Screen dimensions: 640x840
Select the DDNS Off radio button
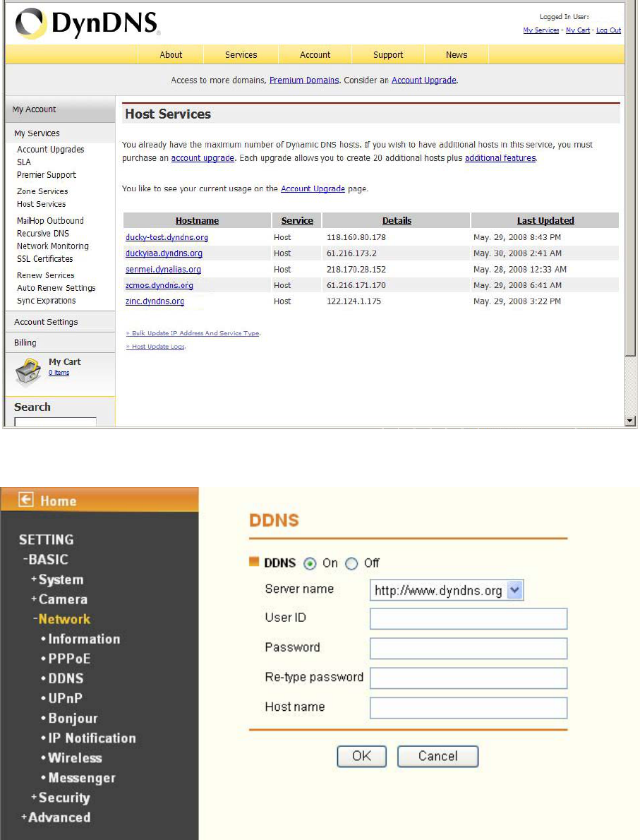(x=351, y=563)
